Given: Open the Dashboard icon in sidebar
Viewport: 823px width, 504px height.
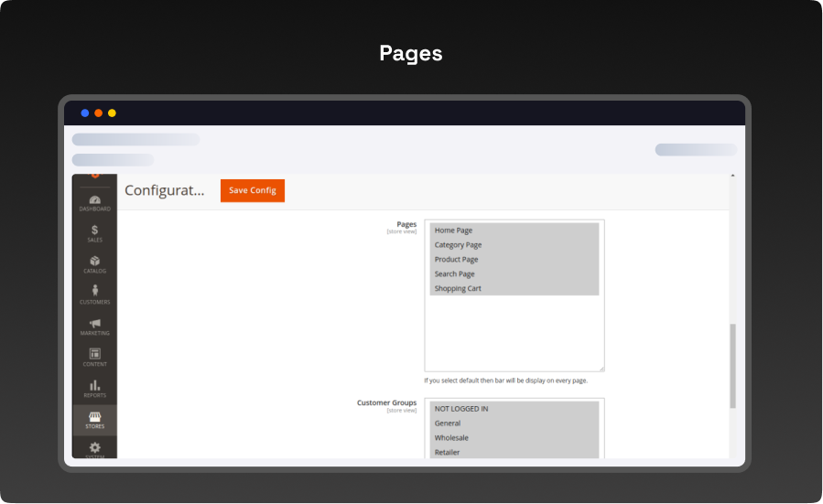Looking at the screenshot, I should [x=94, y=200].
